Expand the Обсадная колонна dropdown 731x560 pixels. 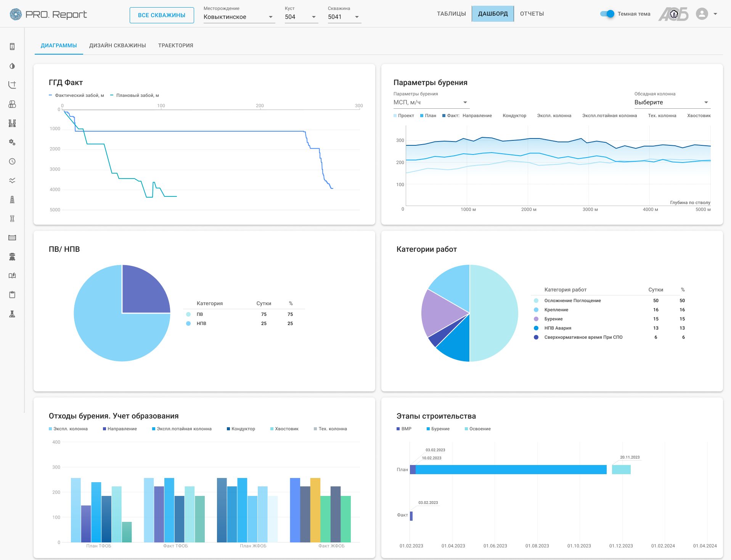click(672, 102)
